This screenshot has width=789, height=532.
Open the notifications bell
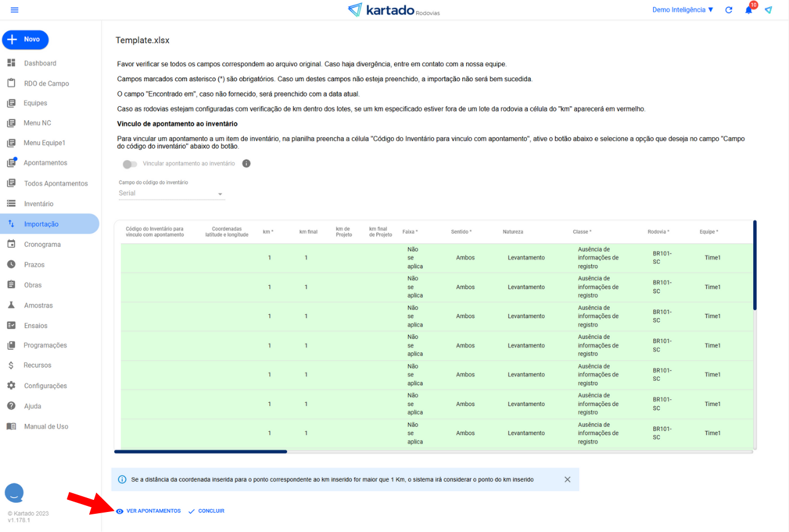[x=748, y=10]
